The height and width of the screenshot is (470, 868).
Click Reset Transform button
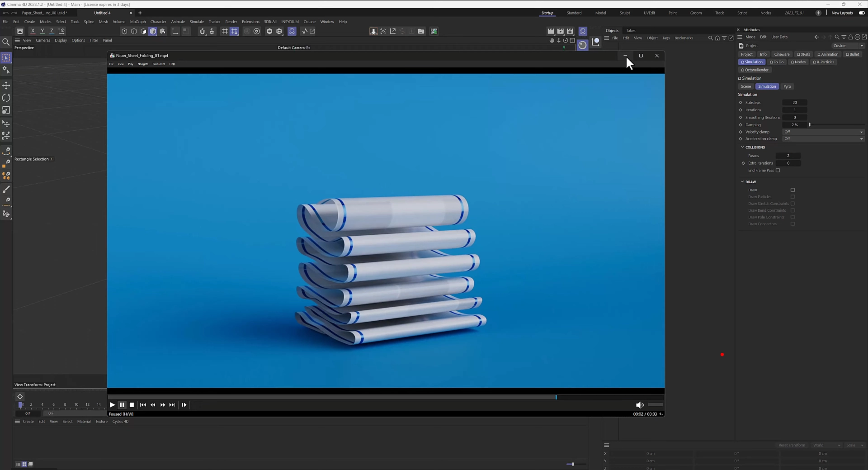click(x=792, y=445)
